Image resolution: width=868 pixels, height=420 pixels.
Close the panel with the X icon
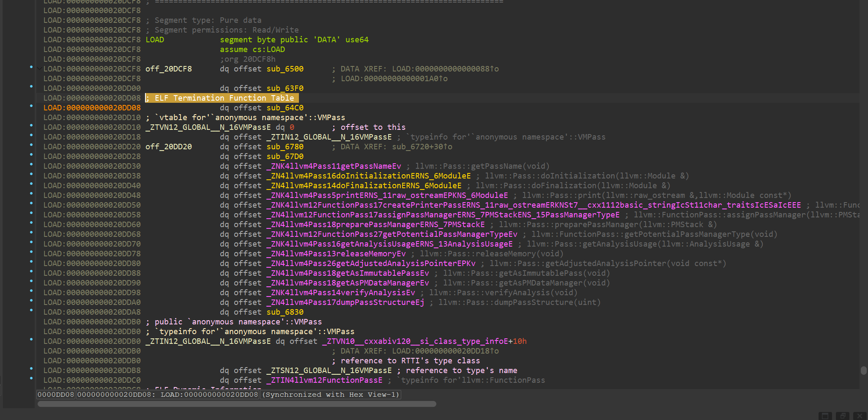pos(860,416)
